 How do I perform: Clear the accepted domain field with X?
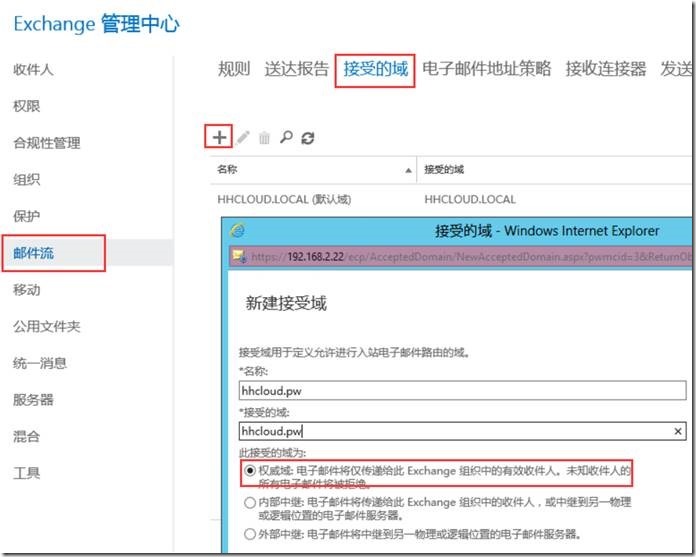tap(678, 431)
